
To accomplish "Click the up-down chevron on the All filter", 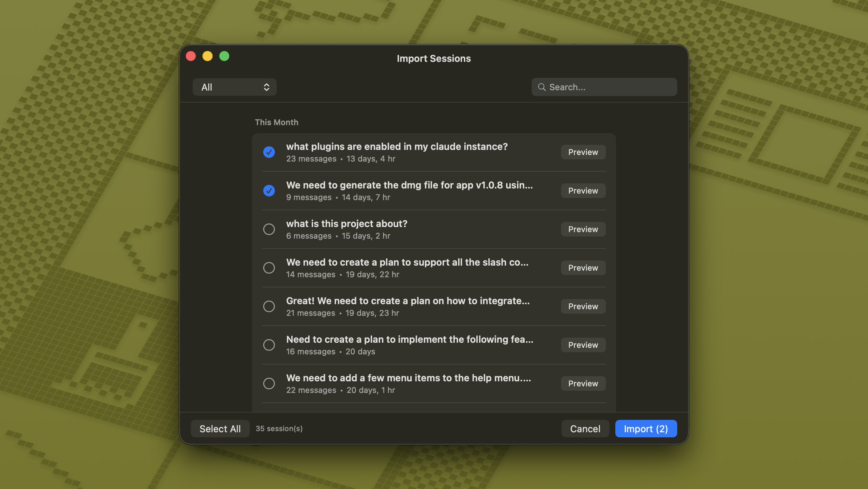I will click(266, 87).
